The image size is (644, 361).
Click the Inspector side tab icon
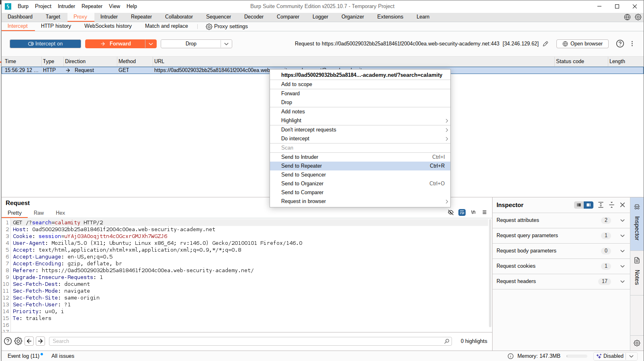[x=637, y=207]
